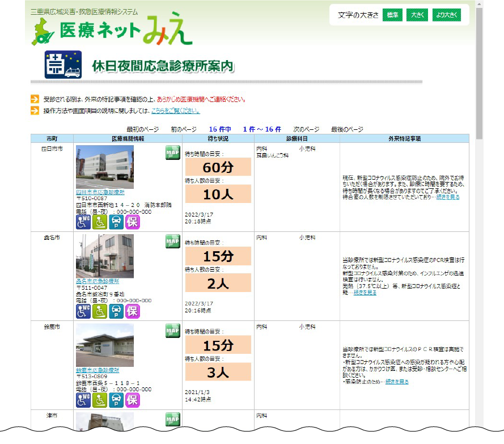Click the 医療機関情報 column header

coord(128,138)
